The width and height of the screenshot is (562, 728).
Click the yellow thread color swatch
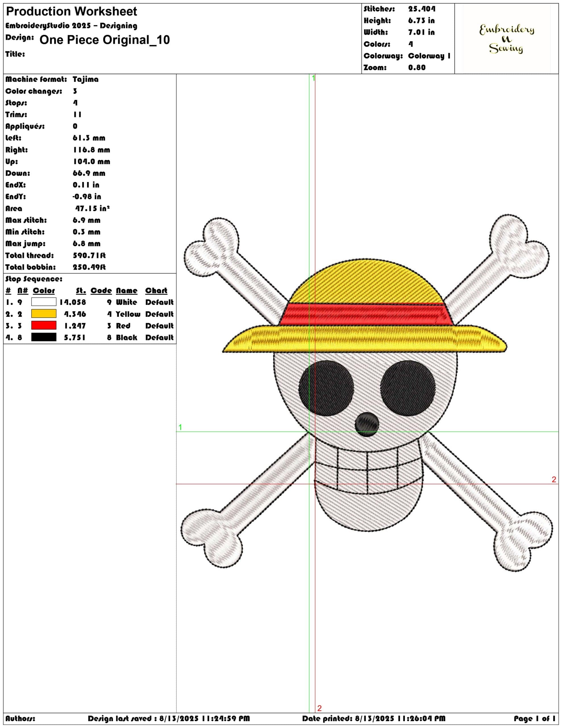click(44, 314)
